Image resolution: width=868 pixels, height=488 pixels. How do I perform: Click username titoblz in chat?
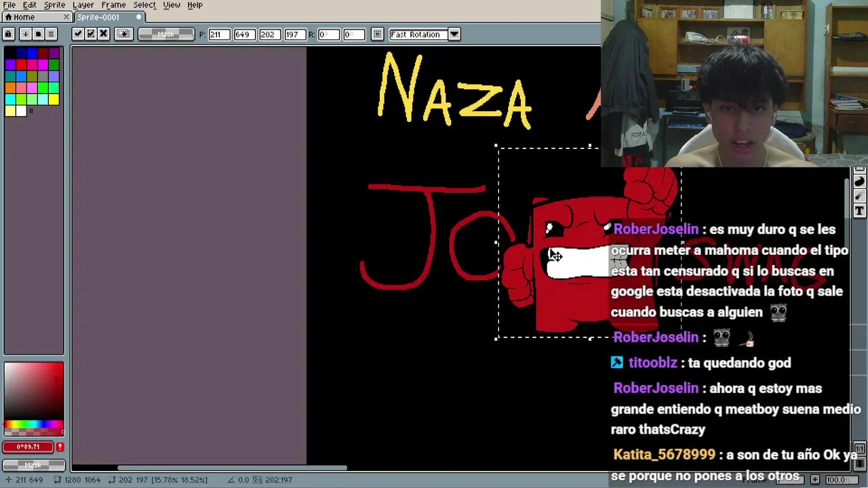pos(652,363)
